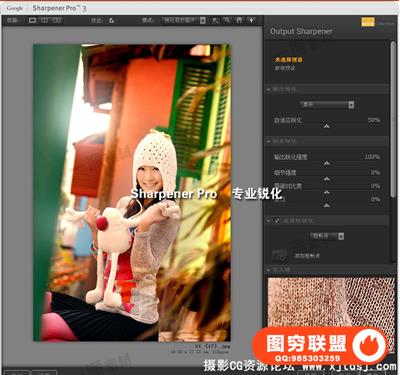
Task: Collapse the loupe section above the thumbnail
Action: pyautogui.click(x=268, y=269)
